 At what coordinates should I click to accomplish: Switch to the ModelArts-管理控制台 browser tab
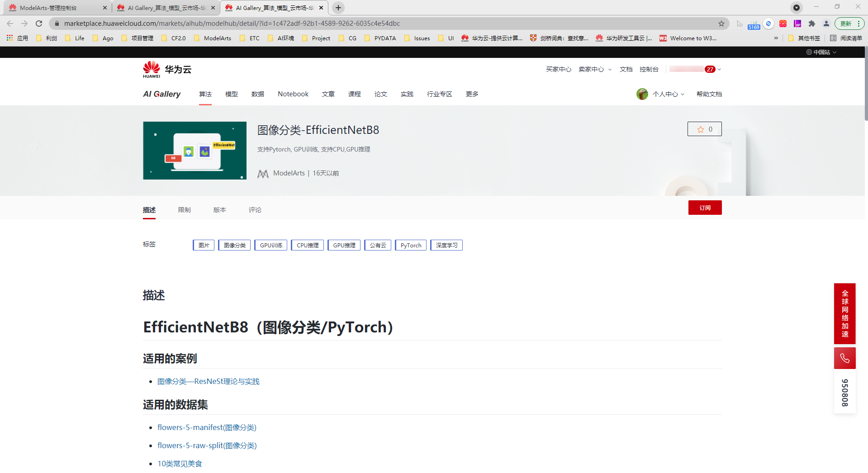(57, 8)
